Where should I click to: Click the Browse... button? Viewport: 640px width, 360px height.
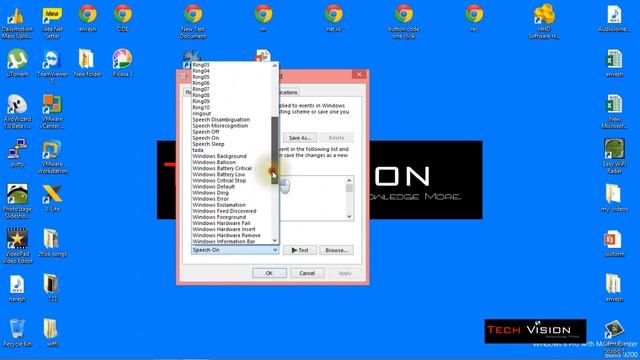[x=336, y=250]
